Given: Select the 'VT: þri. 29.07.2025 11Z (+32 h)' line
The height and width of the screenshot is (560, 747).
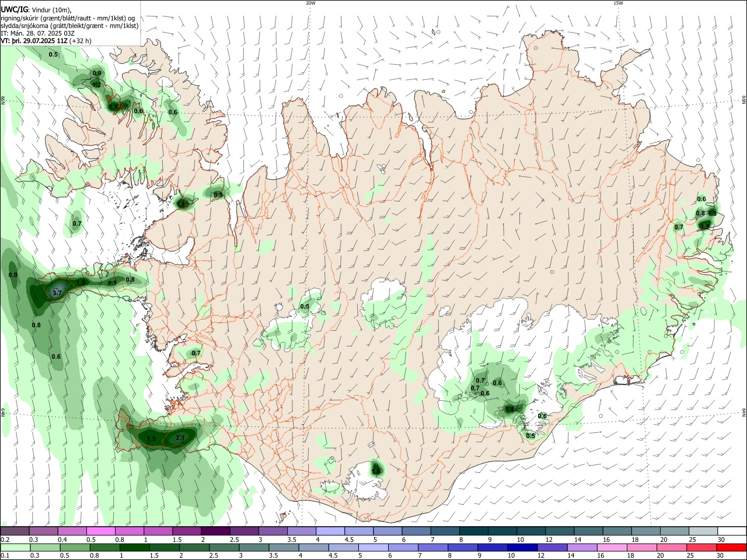Looking at the screenshot, I should click(x=46, y=41).
